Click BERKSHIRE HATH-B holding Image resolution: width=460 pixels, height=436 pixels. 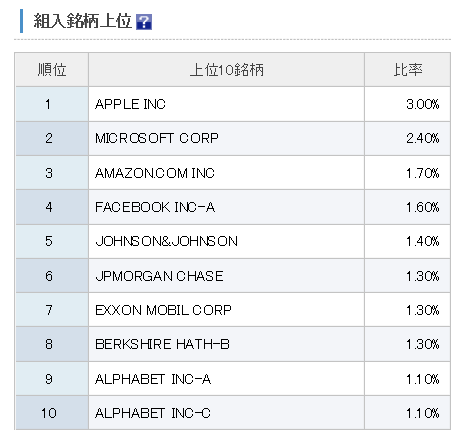[162, 344]
